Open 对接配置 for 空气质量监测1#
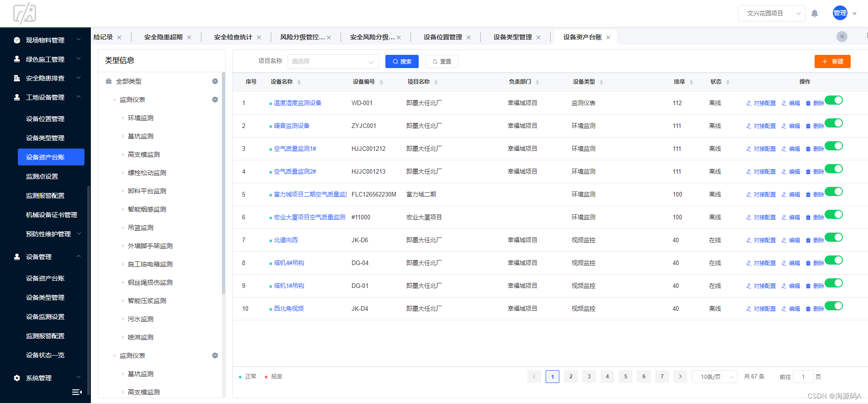The image size is (868, 404). pos(761,149)
